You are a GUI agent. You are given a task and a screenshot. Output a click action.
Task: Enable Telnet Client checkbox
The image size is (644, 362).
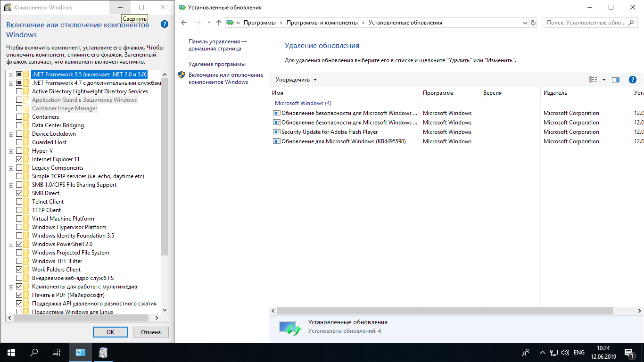click(19, 202)
